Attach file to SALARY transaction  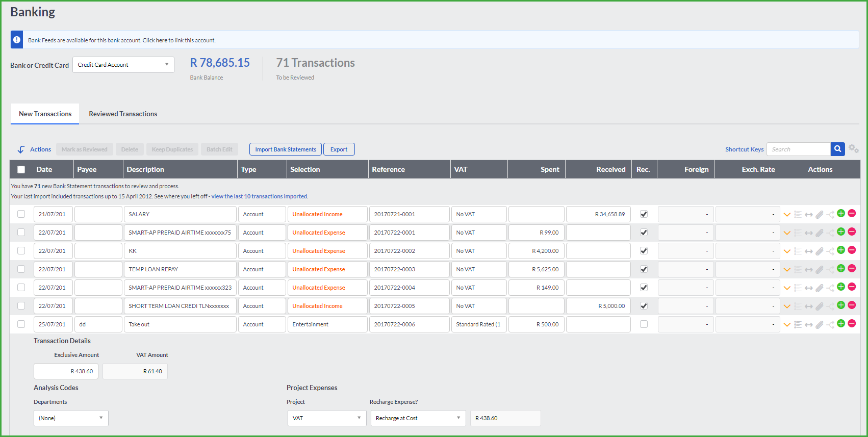820,215
